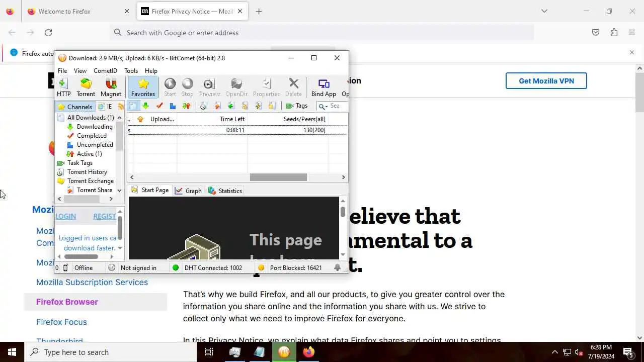Click the LOGIN link in BitComet panel

point(66,216)
